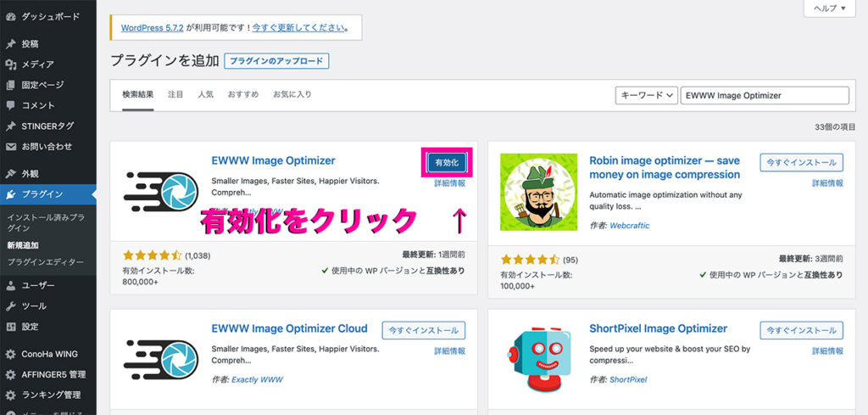Click the Dashboard palette icon in sidebar
Screen dimensions: 868x415
pos(10,17)
